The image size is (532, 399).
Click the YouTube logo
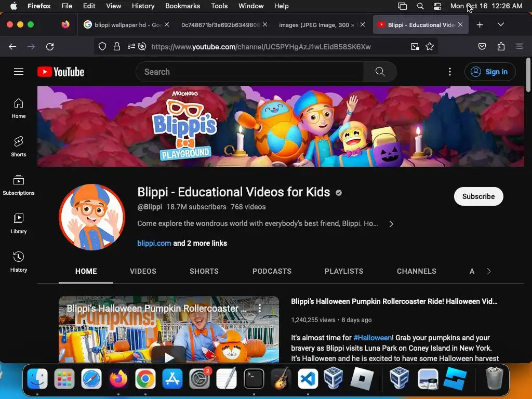coord(61,72)
